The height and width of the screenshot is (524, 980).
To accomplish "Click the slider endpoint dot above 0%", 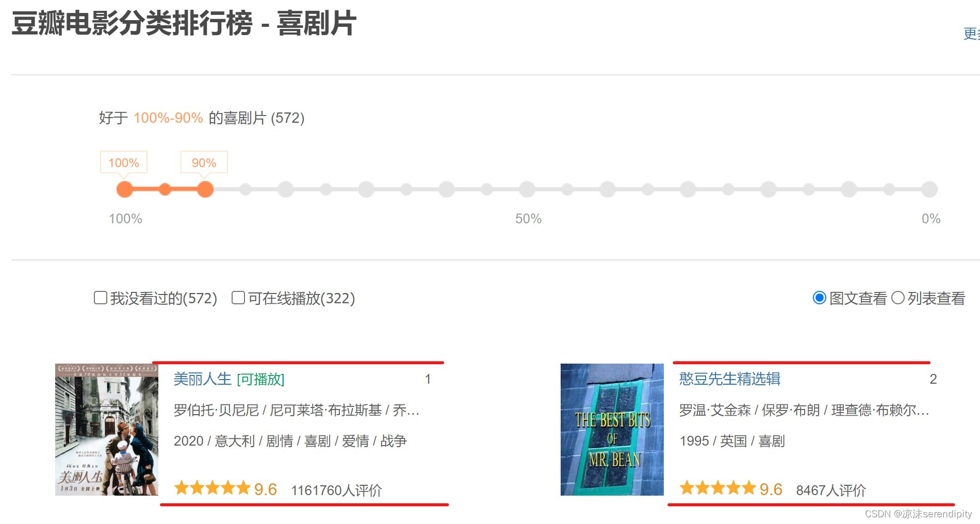I will click(x=929, y=189).
